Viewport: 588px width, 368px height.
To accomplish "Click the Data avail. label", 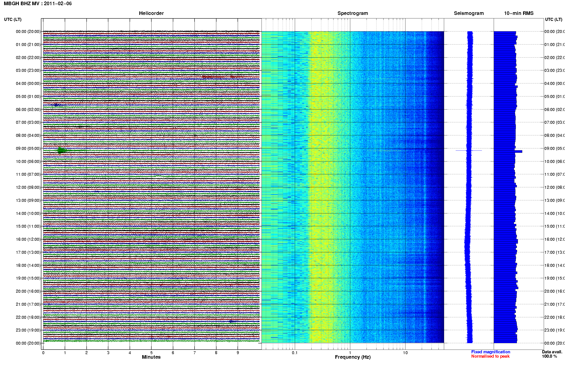I will [552, 352].
